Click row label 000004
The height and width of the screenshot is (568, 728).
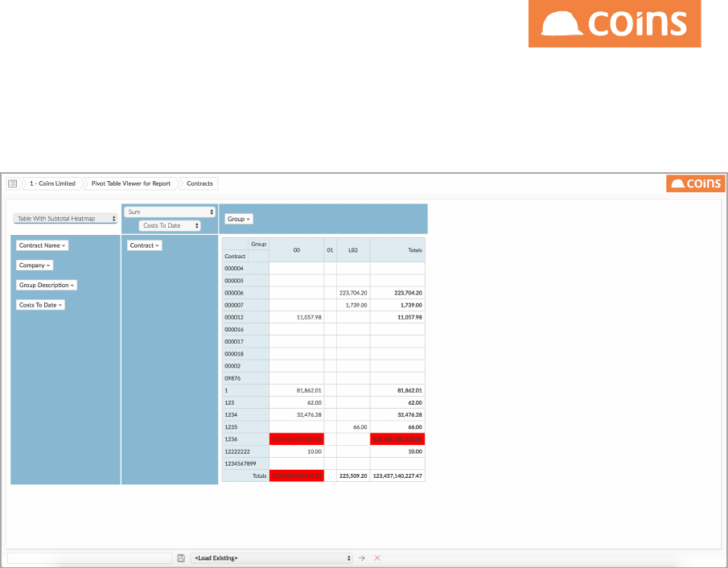[234, 269]
